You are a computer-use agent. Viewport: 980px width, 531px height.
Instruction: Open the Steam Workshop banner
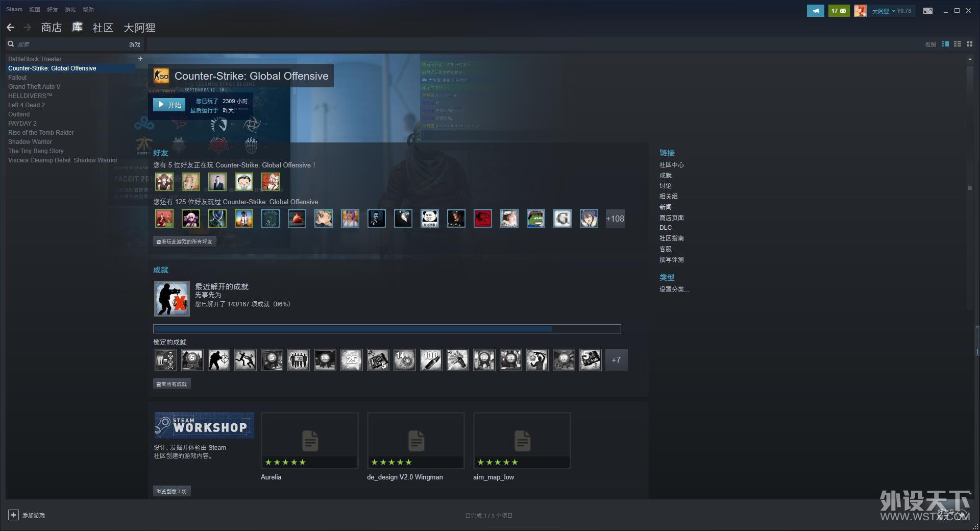point(204,425)
